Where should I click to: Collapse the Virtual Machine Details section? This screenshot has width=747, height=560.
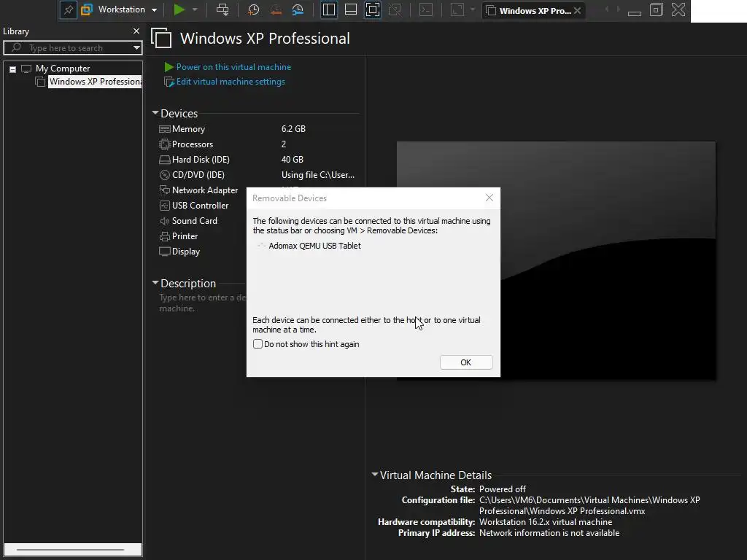pos(375,474)
